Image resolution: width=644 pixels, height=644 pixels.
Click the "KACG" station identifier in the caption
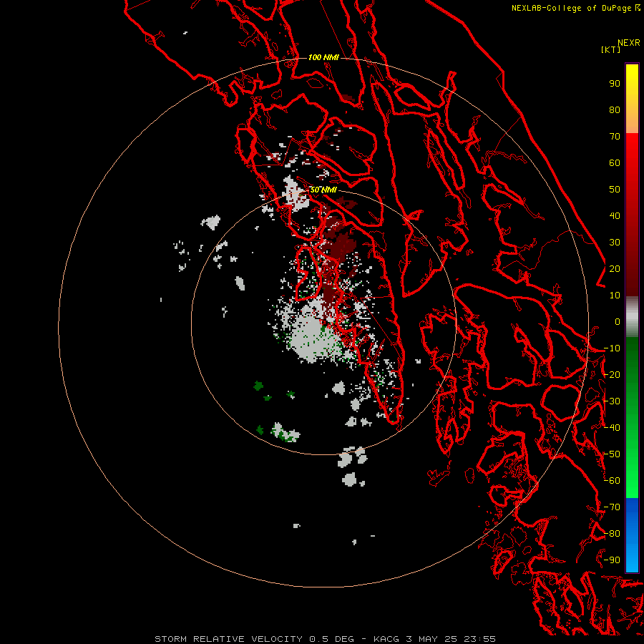(x=386, y=639)
